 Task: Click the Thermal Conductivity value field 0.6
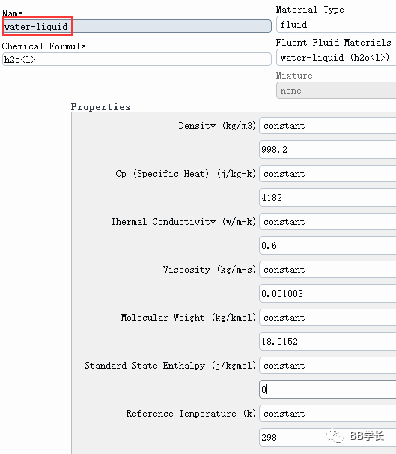tap(328, 246)
